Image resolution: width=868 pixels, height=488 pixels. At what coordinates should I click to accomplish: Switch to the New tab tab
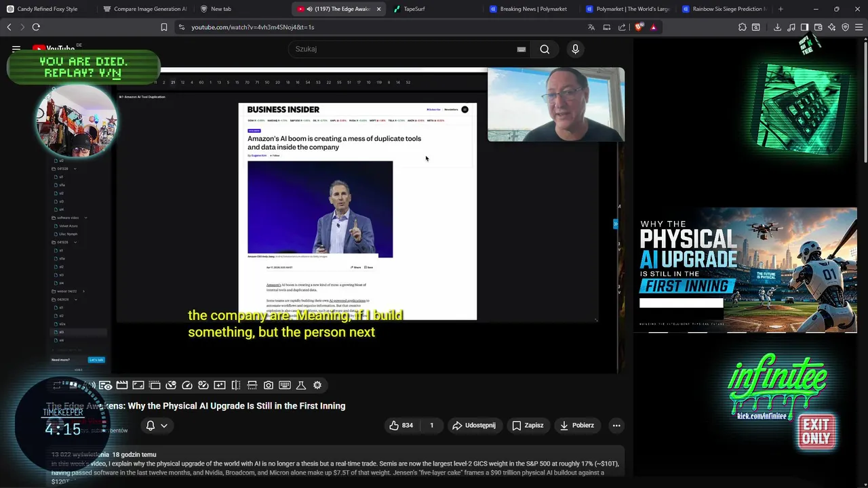coord(242,9)
